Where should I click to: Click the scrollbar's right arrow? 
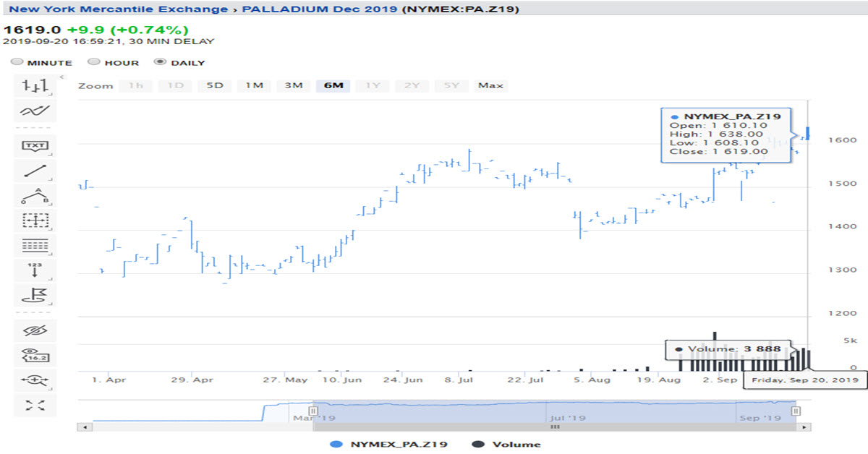point(801,427)
